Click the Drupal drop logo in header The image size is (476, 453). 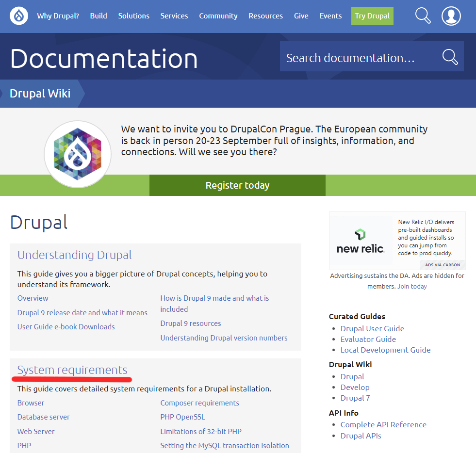(x=19, y=16)
